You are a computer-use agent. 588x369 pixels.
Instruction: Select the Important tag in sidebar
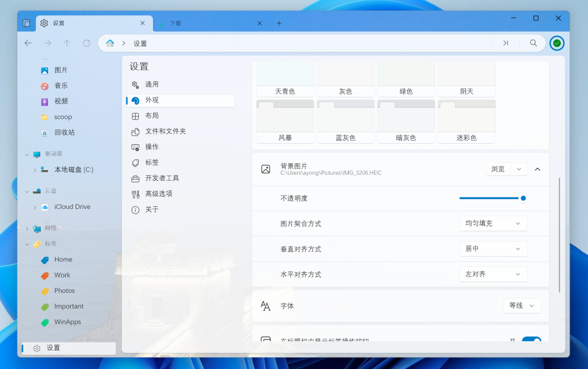(69, 306)
